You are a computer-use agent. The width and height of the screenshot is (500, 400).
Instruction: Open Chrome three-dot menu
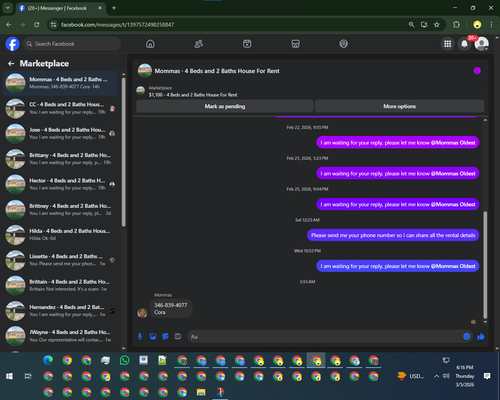(x=491, y=25)
